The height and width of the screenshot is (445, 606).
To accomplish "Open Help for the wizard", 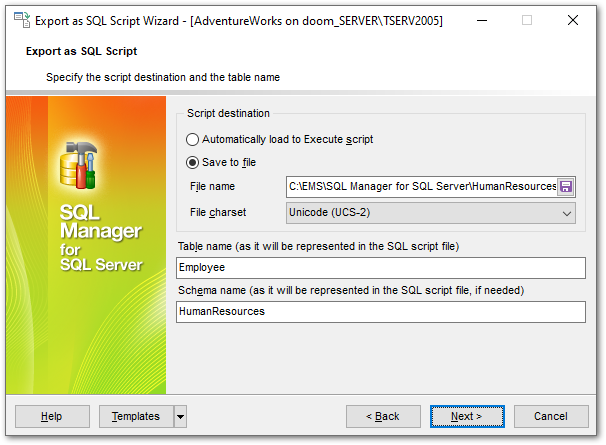I will click(x=52, y=416).
